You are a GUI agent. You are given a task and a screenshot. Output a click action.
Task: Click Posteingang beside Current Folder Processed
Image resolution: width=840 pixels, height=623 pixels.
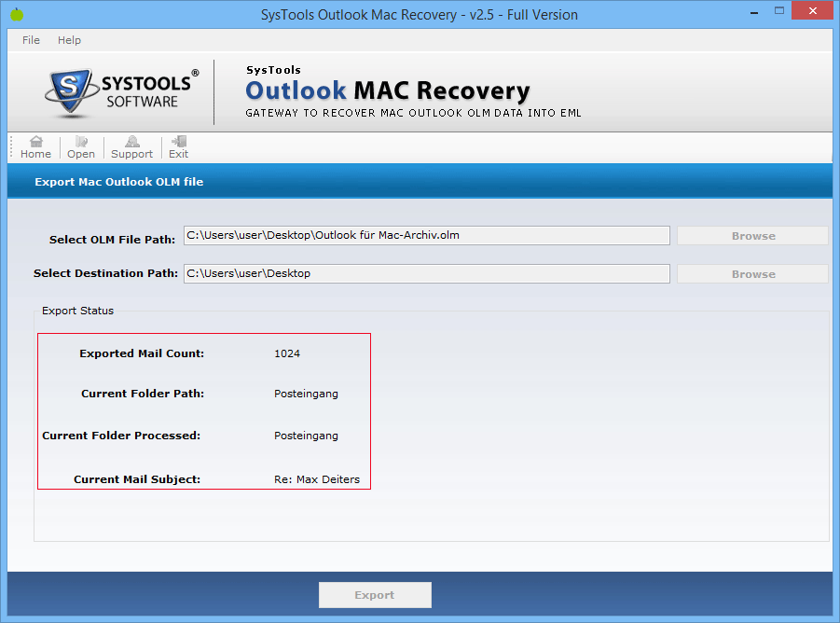(306, 436)
